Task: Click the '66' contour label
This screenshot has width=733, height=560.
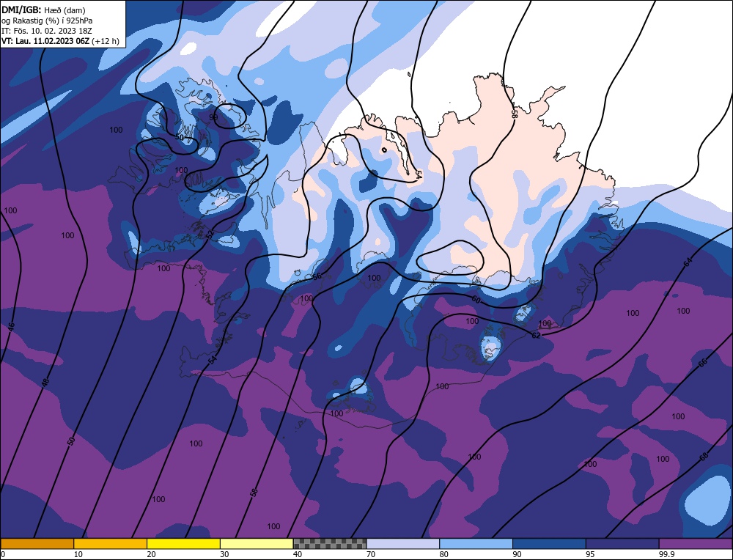Action: point(703,362)
